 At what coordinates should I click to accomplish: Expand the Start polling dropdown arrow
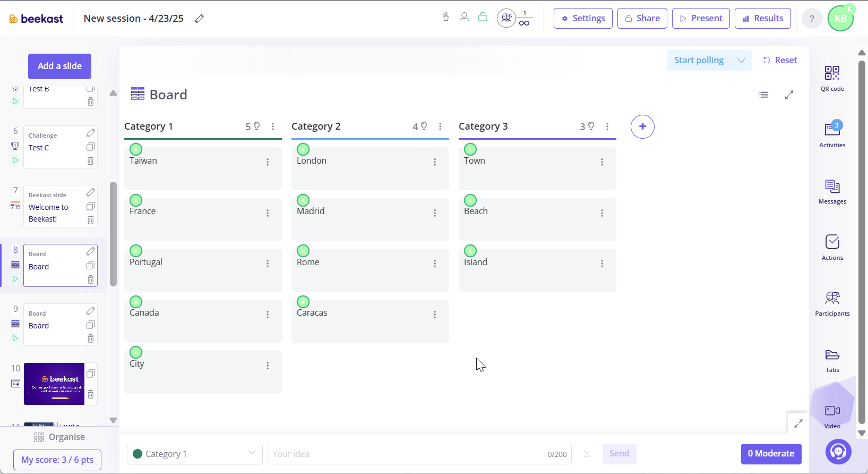(x=741, y=61)
